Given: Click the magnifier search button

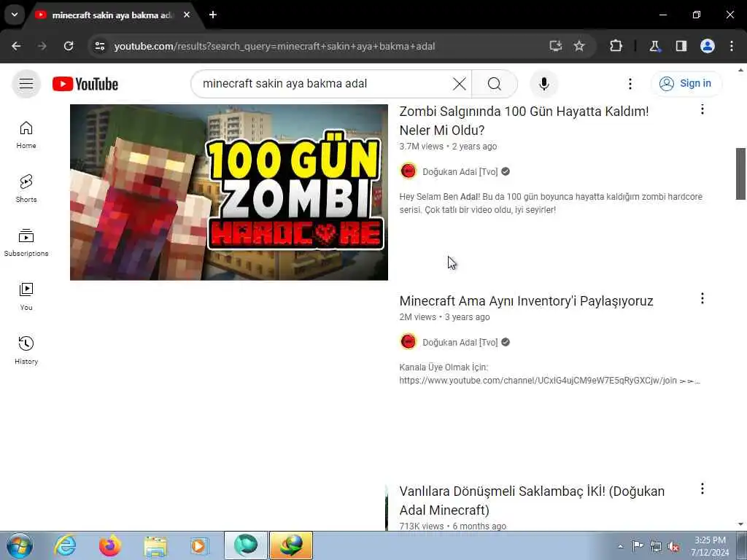Looking at the screenshot, I should pos(495,84).
